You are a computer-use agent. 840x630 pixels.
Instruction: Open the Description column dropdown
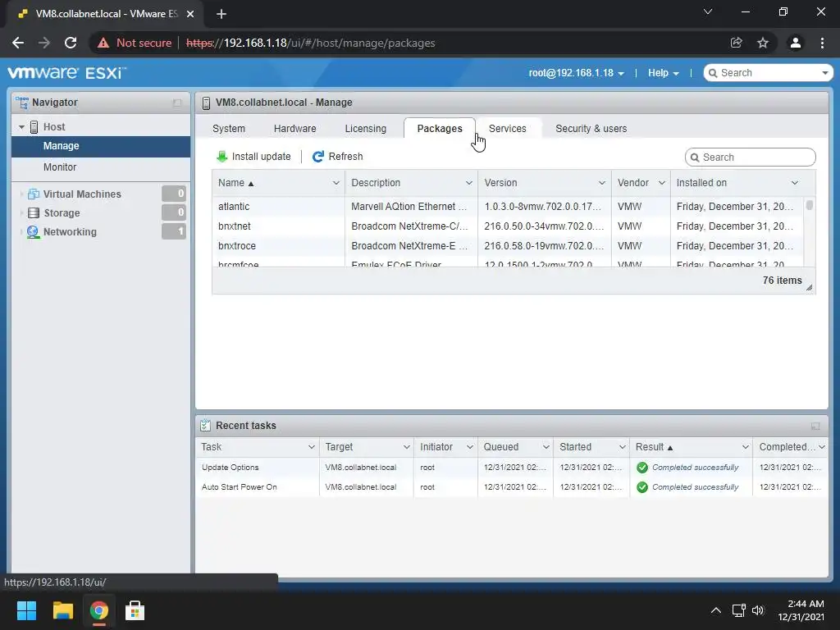pos(468,183)
